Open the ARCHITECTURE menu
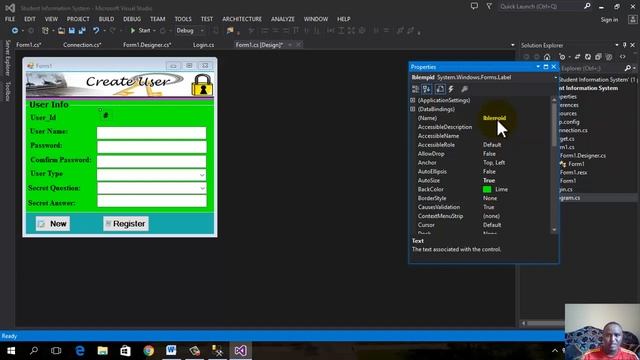 pyautogui.click(x=242, y=19)
